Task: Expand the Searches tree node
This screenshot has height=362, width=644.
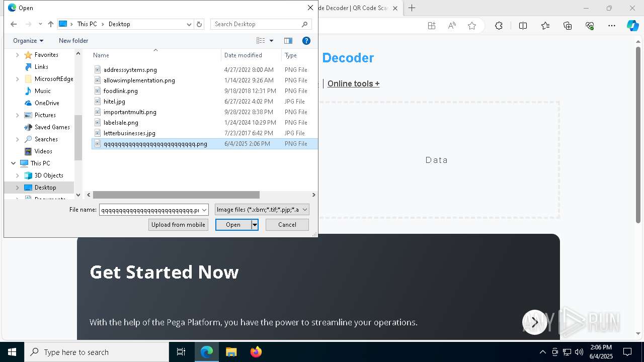Action: (x=18, y=139)
